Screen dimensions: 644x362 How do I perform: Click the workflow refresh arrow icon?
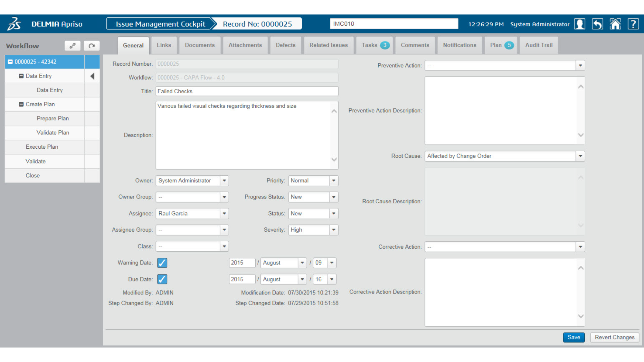click(x=92, y=46)
